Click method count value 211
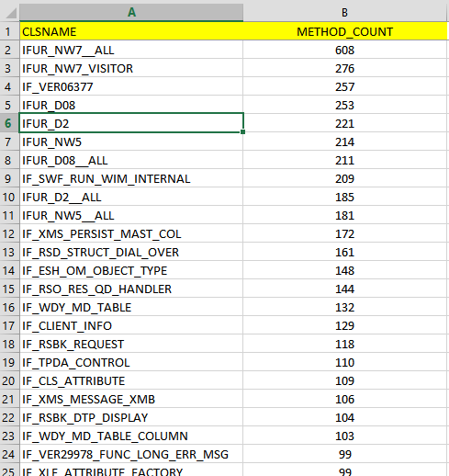 (345, 160)
